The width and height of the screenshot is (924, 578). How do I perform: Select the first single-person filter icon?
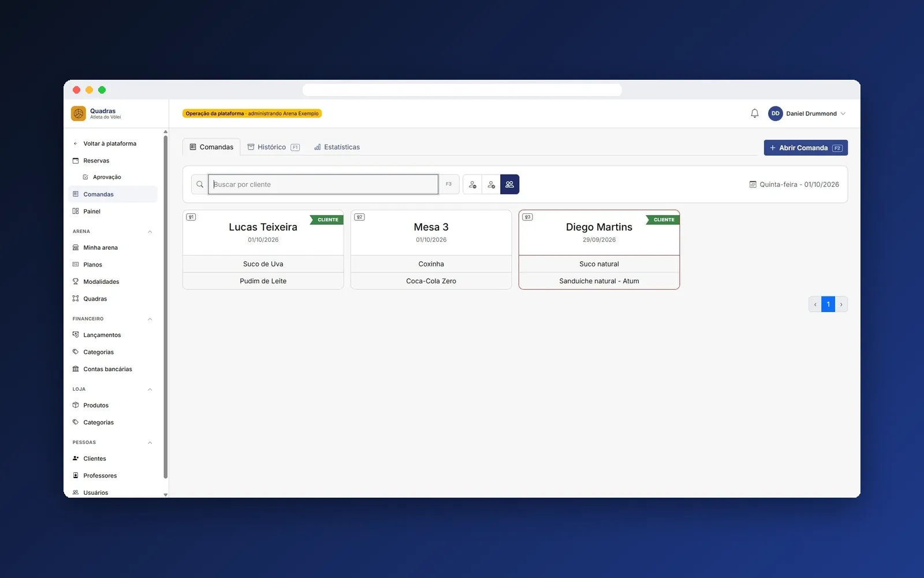[472, 184]
